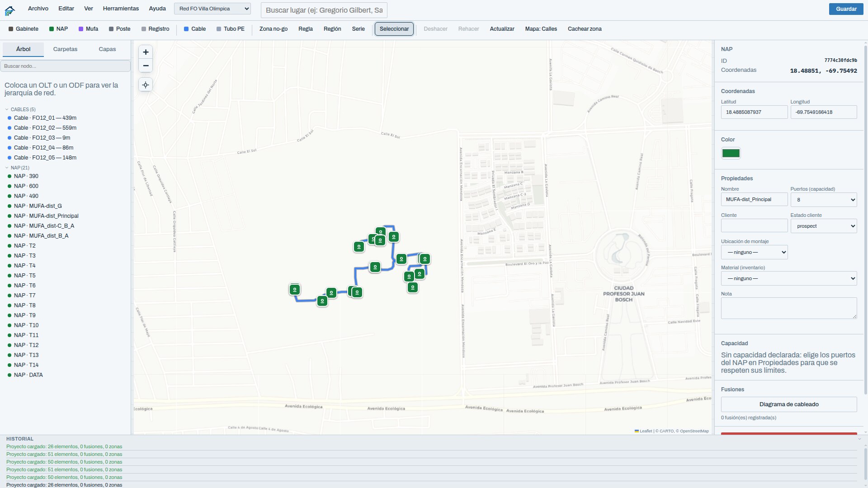Toggle the Mapa: Calles basemap
Image resolution: width=868 pixels, height=488 pixels.
[541, 29]
